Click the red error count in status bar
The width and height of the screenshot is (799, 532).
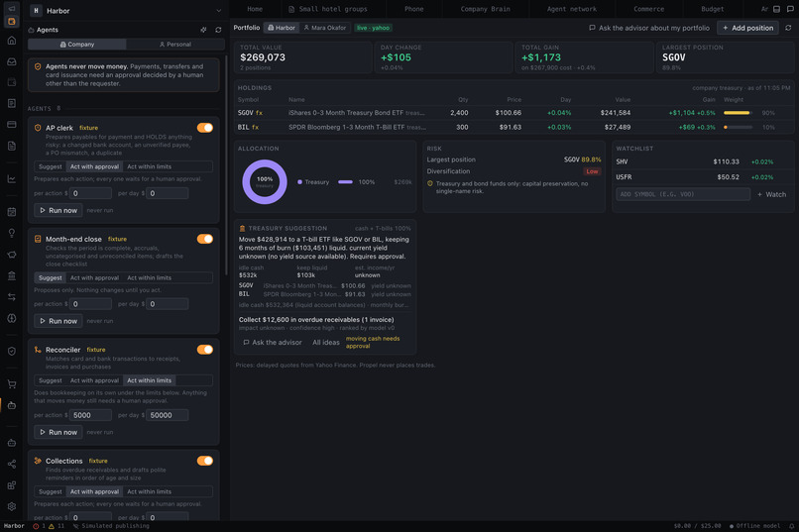point(39,526)
